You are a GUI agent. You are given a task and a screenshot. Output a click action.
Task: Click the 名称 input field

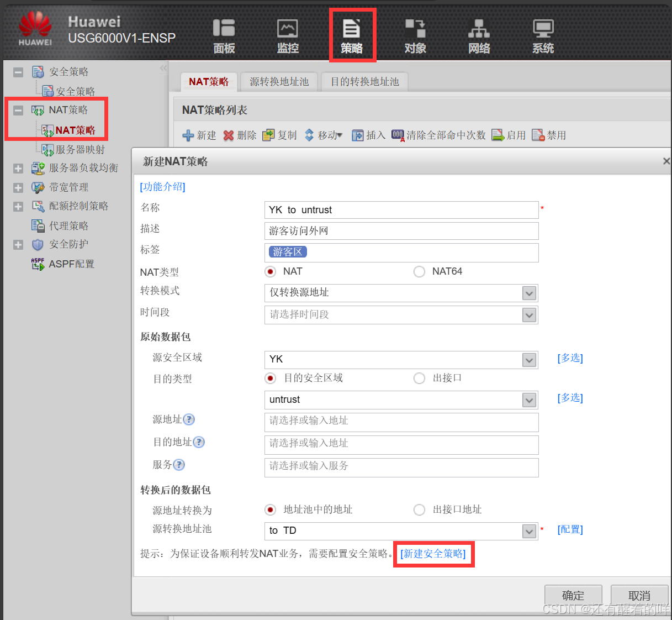[x=401, y=210]
